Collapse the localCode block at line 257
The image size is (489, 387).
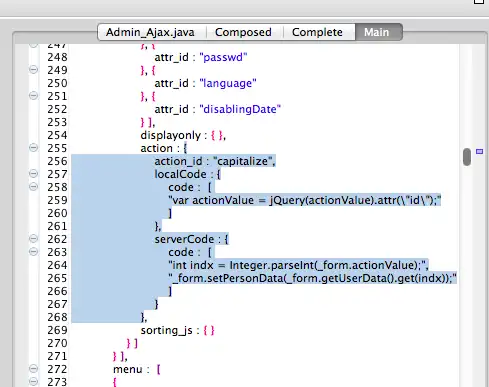pyautogui.click(x=33, y=174)
